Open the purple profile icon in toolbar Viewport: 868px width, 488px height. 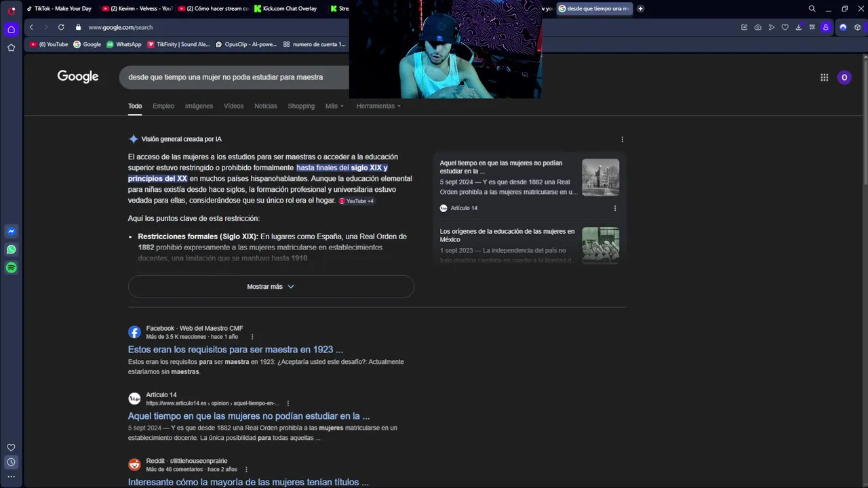tap(825, 27)
